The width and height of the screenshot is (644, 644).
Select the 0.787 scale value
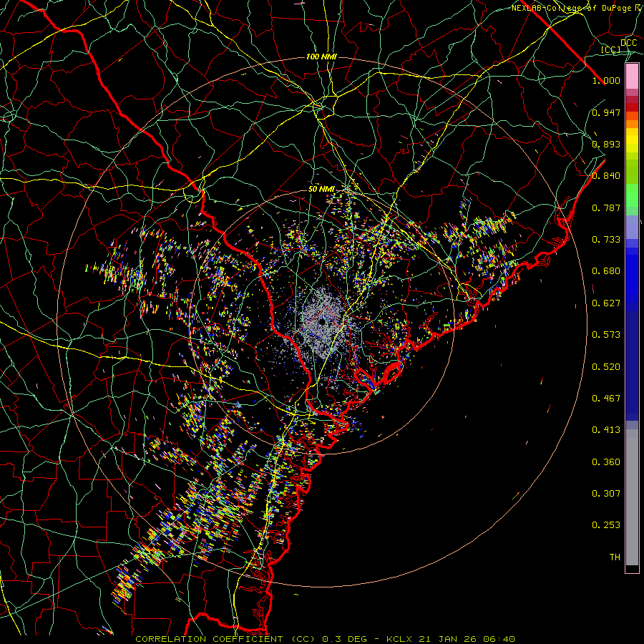point(606,208)
